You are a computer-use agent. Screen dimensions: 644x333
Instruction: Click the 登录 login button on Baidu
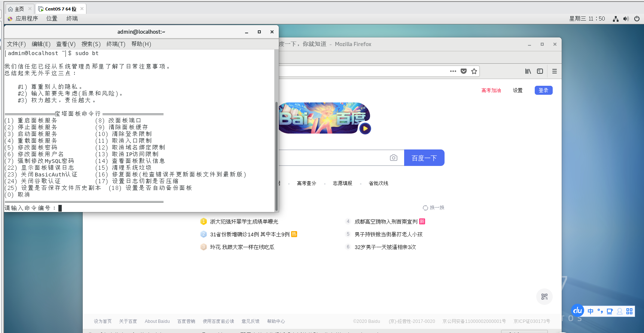pyautogui.click(x=544, y=90)
